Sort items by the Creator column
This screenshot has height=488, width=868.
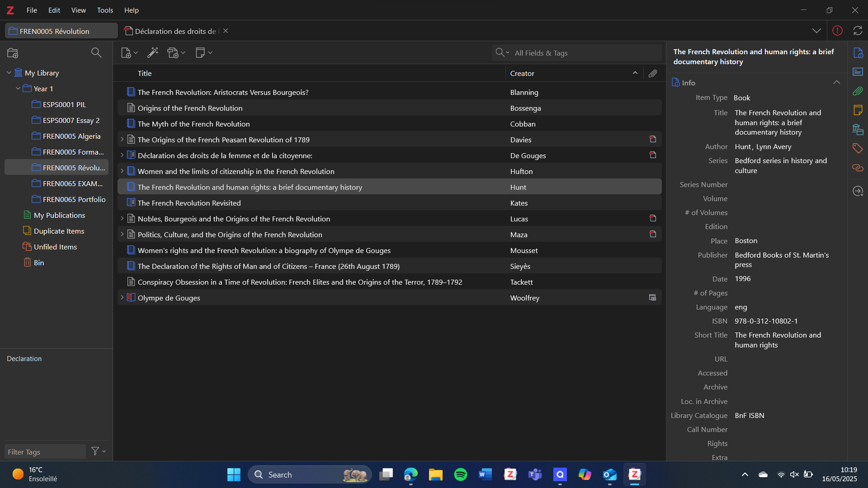coord(522,73)
